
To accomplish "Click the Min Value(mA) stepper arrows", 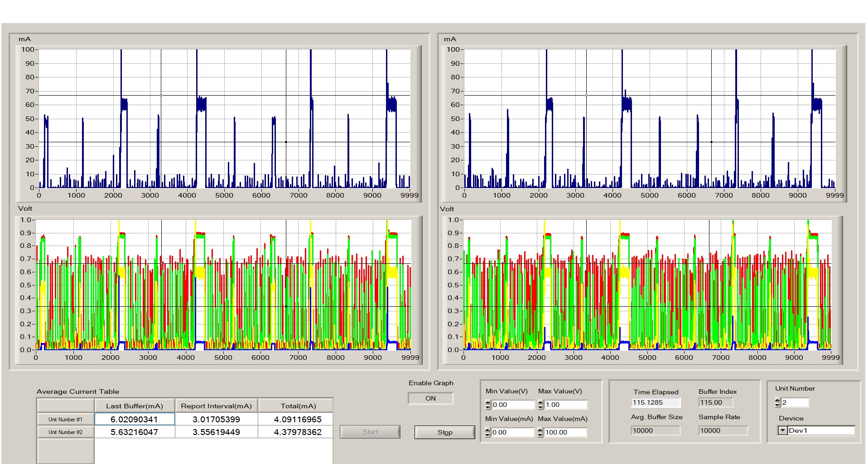I will click(x=488, y=432).
